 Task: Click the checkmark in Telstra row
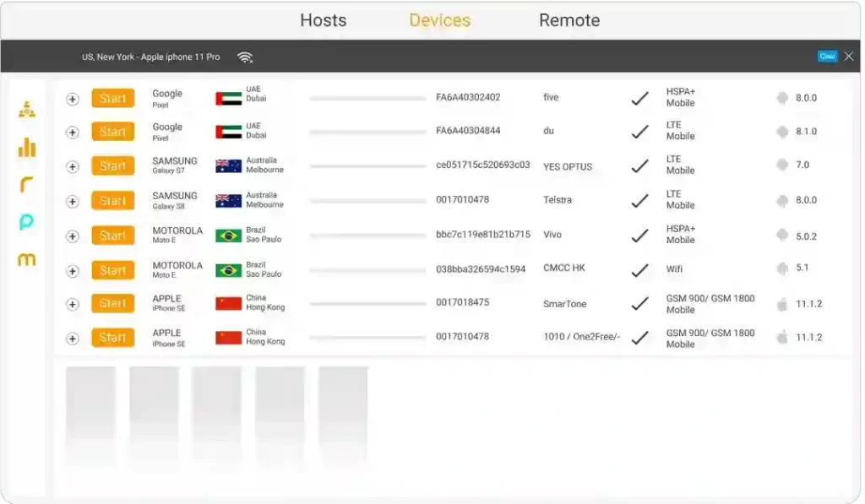640,201
